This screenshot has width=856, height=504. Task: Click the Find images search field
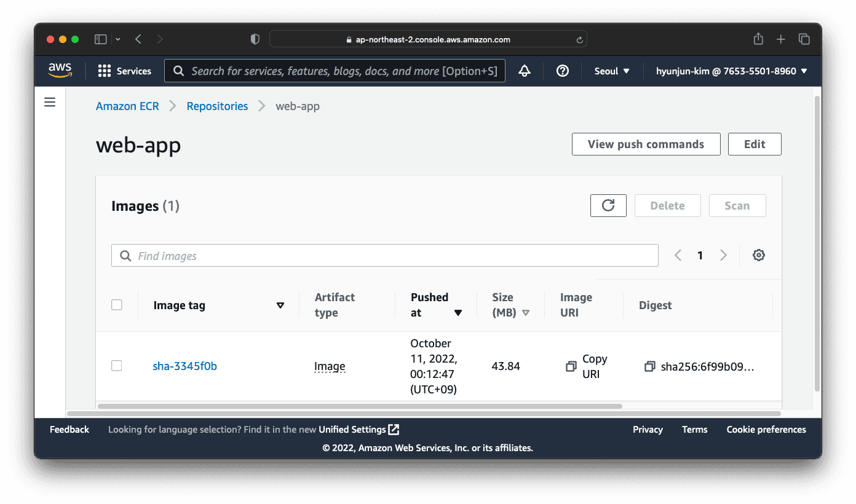(384, 255)
